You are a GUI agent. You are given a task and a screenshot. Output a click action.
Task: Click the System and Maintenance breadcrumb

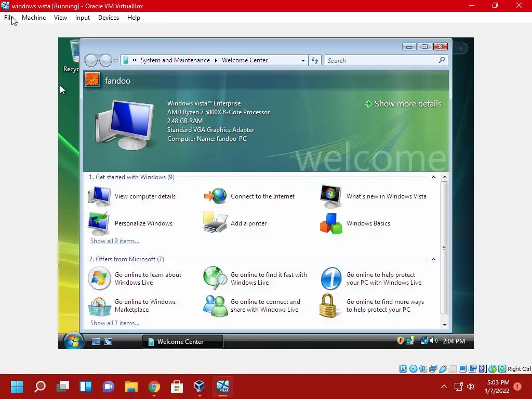(x=175, y=60)
